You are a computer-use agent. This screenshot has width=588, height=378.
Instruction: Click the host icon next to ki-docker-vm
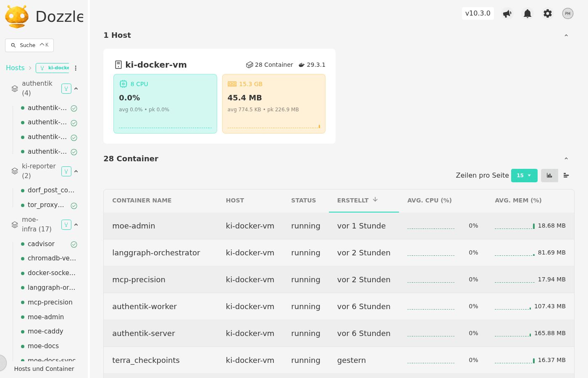tap(118, 64)
